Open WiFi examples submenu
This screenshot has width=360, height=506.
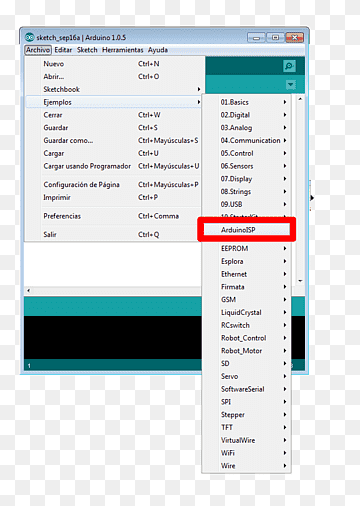[x=247, y=453]
